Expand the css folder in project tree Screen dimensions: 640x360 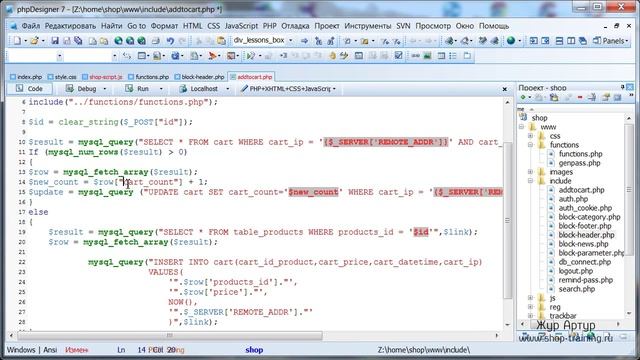(530, 136)
